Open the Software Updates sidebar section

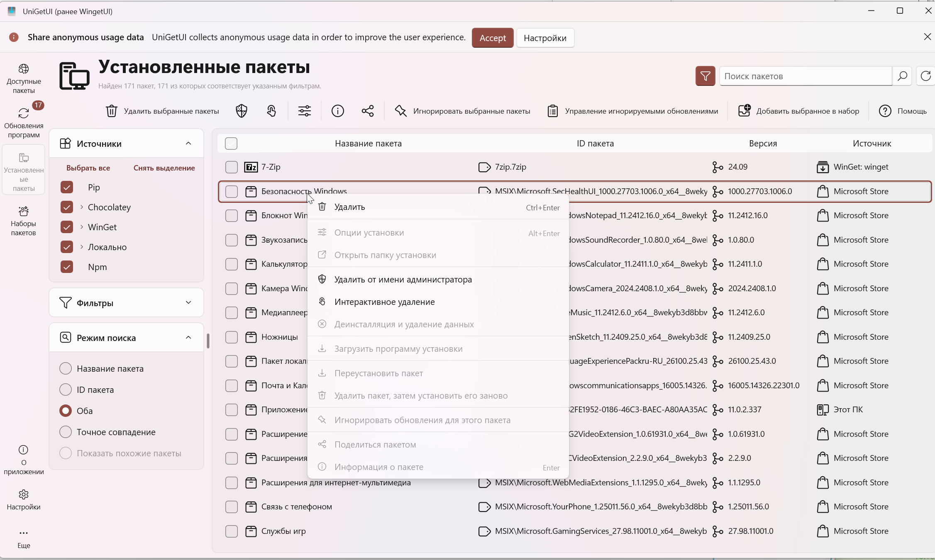click(x=24, y=122)
